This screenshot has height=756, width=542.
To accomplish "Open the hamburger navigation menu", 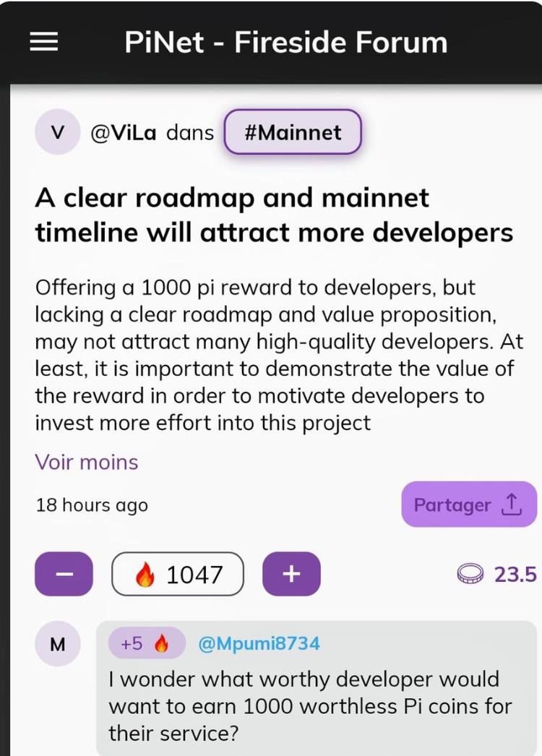I will click(44, 41).
